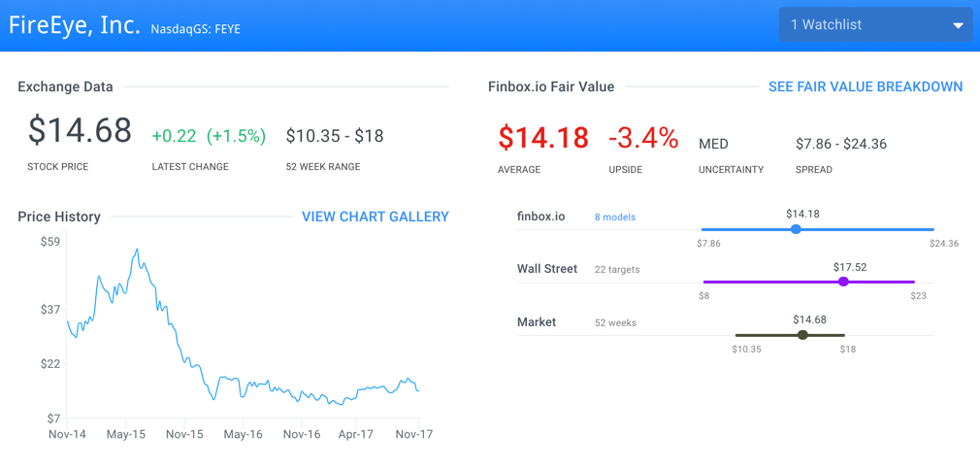
Task: Click the $7.86 - $24.36 spread value
Action: click(841, 145)
